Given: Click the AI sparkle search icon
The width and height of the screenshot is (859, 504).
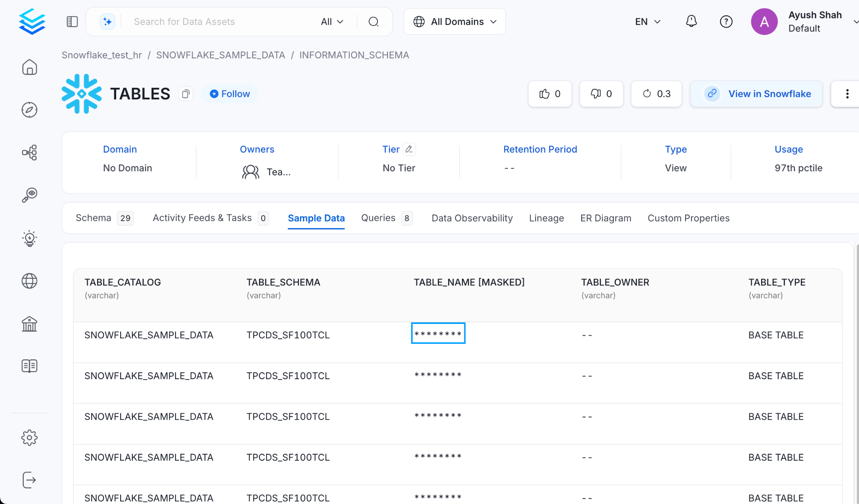Looking at the screenshot, I should coord(107,21).
